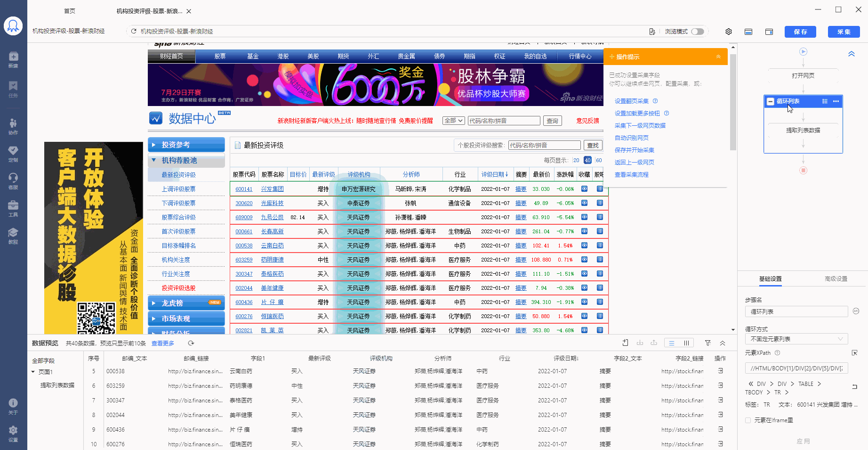Switch data preview to vertical columns view
Image resolution: width=868 pixels, height=450 pixels.
tap(686, 343)
